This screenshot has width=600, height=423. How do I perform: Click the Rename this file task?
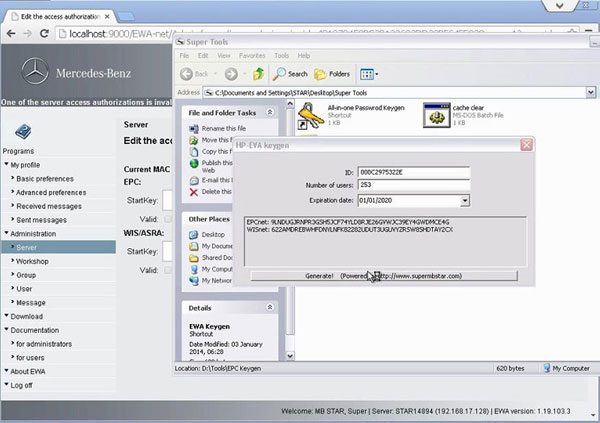(x=224, y=128)
